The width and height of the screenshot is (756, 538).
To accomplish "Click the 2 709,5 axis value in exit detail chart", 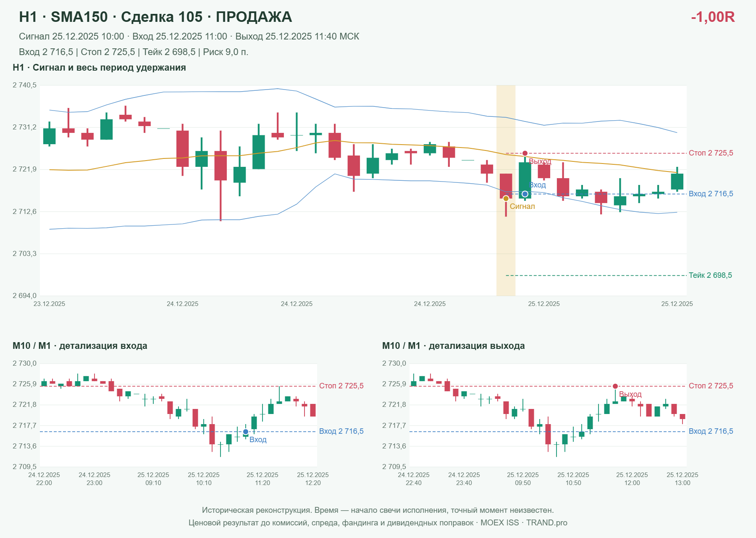I will (x=394, y=467).
